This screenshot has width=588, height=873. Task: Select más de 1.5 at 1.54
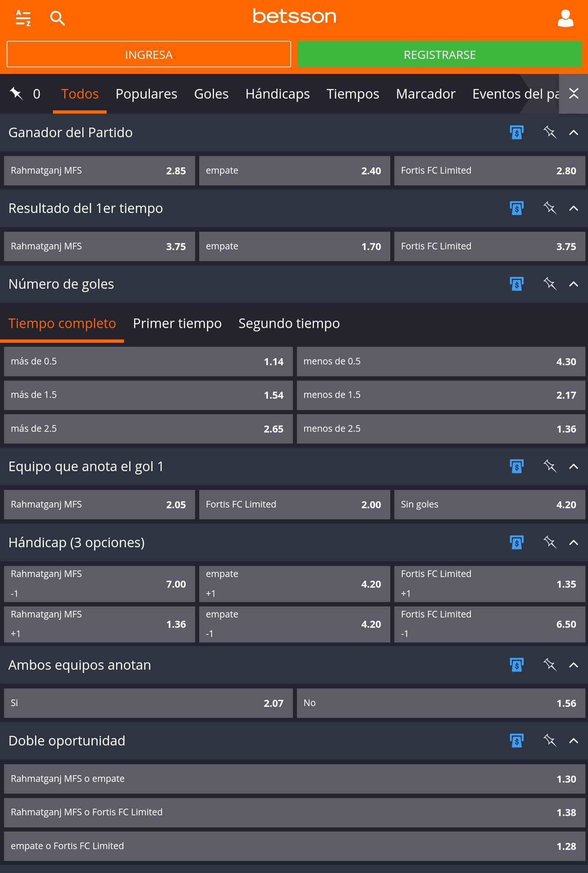[x=148, y=395]
